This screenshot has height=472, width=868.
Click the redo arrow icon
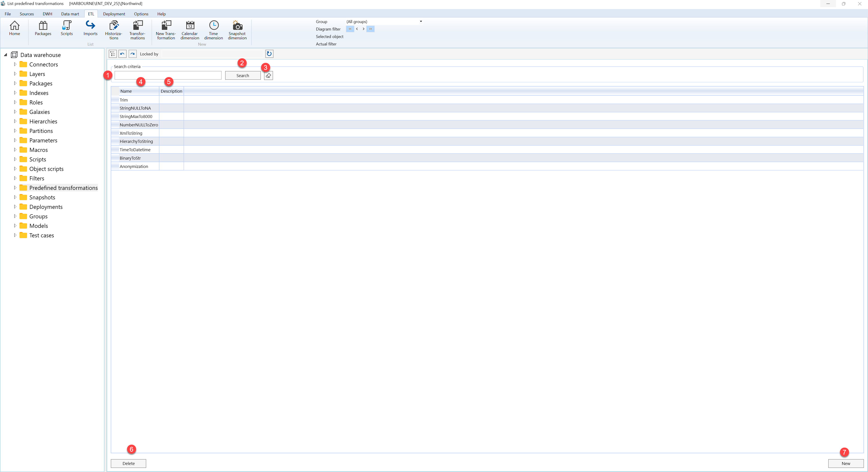tap(132, 54)
